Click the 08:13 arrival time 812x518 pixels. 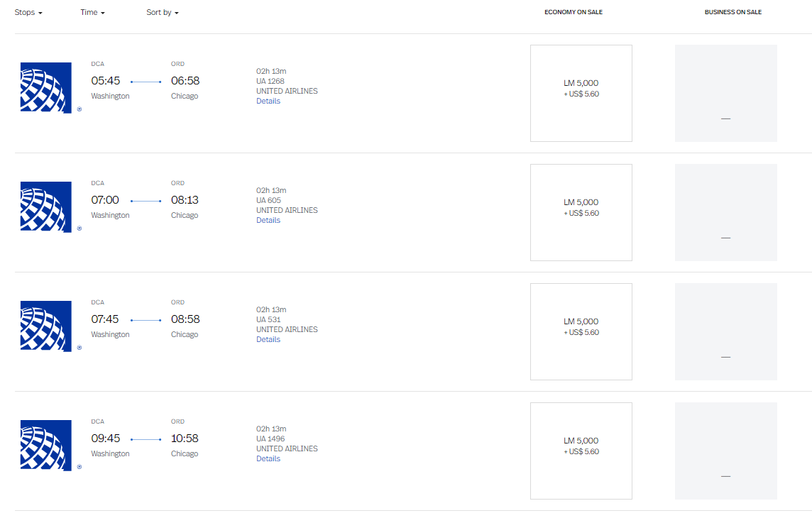(x=185, y=199)
